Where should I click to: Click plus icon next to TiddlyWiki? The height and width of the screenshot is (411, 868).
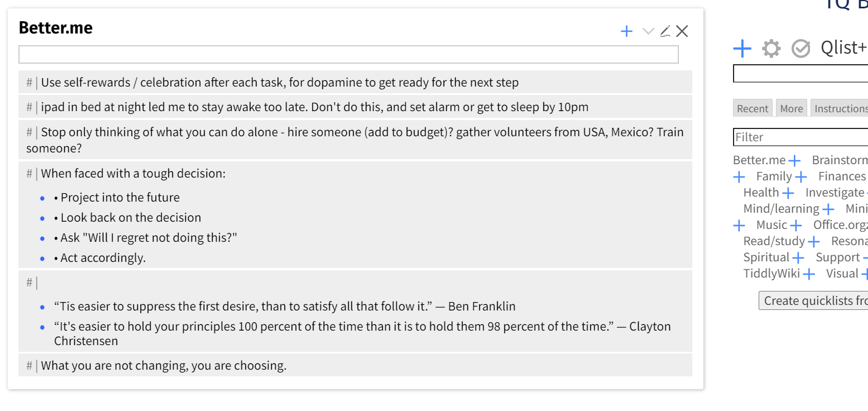pyautogui.click(x=809, y=274)
